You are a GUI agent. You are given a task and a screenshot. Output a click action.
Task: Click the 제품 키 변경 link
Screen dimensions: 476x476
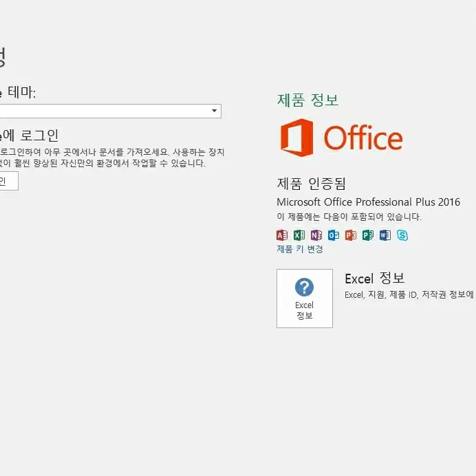tap(300, 249)
